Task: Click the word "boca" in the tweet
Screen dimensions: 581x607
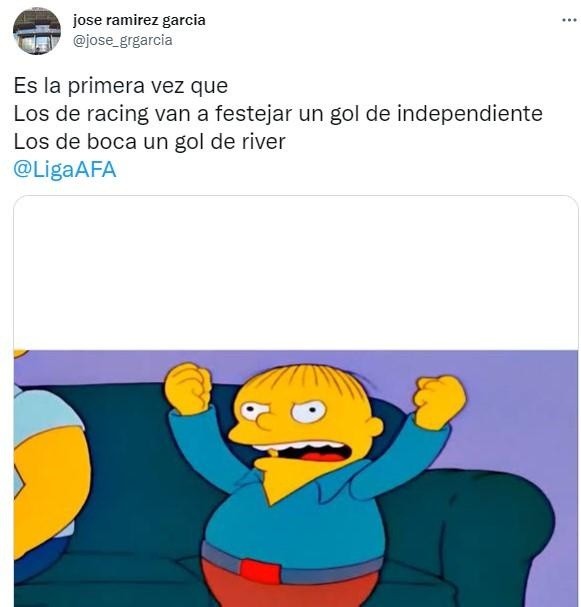Action: (x=111, y=141)
